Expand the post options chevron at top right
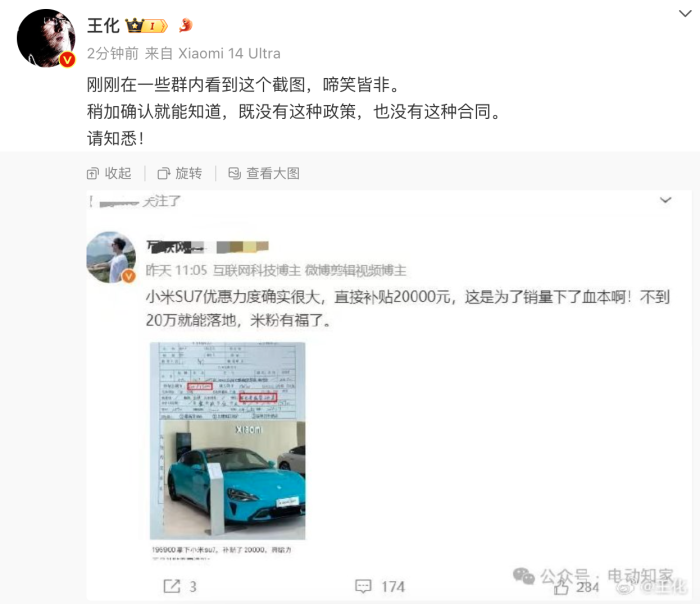The image size is (700, 604). click(685, 13)
